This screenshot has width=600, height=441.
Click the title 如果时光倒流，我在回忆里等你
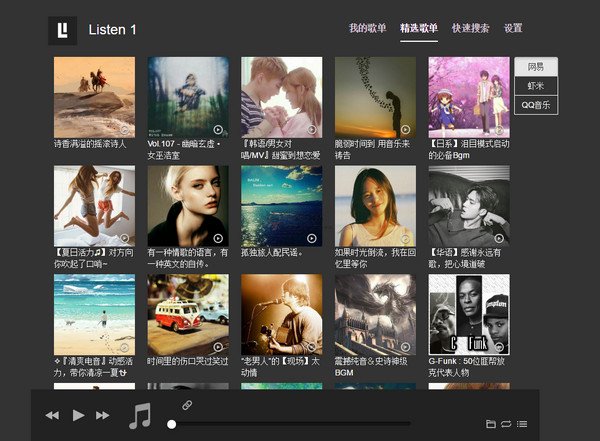click(375, 258)
